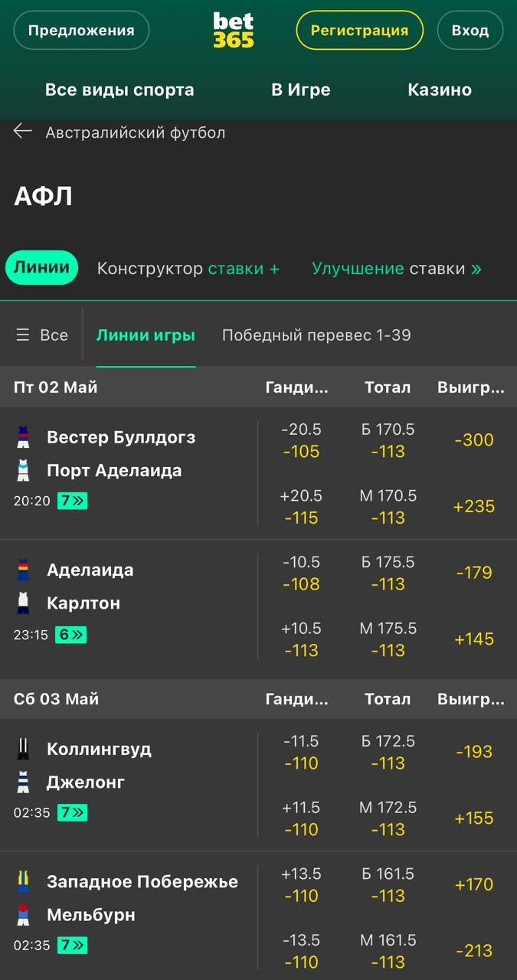The height and width of the screenshot is (980, 517).
Task: Click the Вход login button
Action: click(470, 31)
